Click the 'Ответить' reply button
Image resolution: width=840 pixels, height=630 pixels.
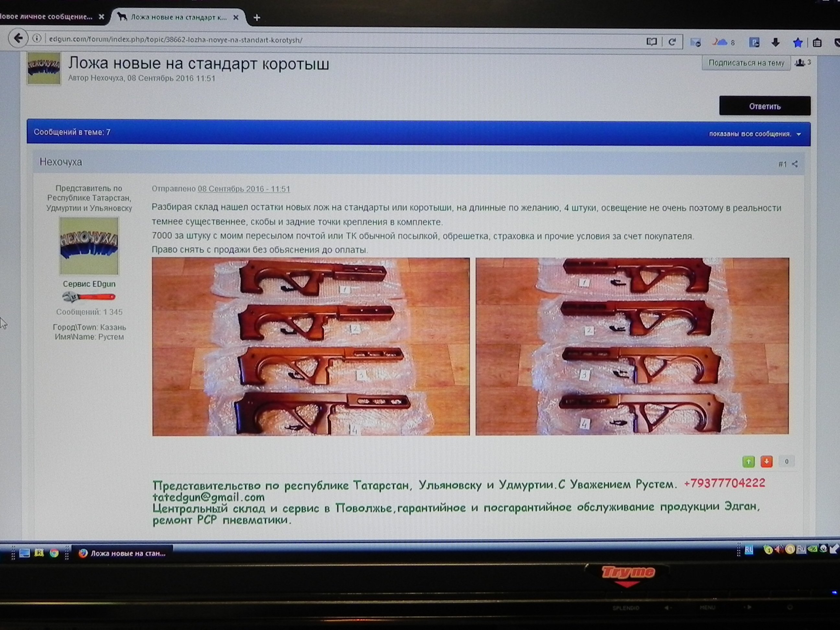tap(764, 106)
